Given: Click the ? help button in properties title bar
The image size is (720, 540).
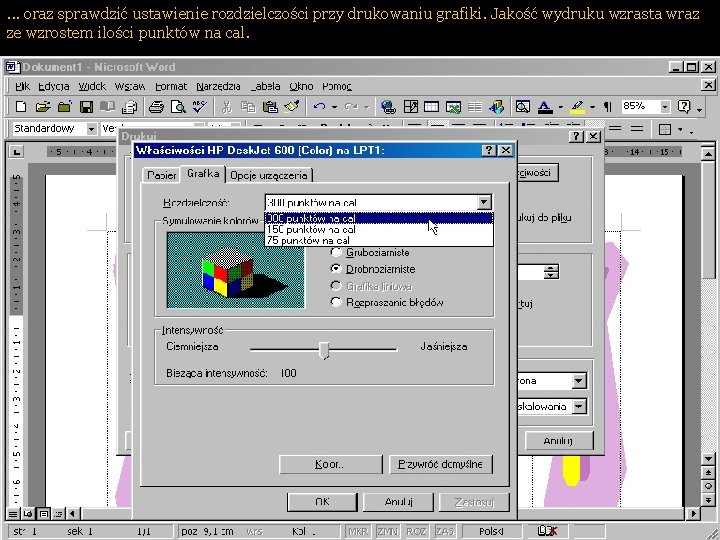Looking at the screenshot, I should pyautogui.click(x=489, y=150).
